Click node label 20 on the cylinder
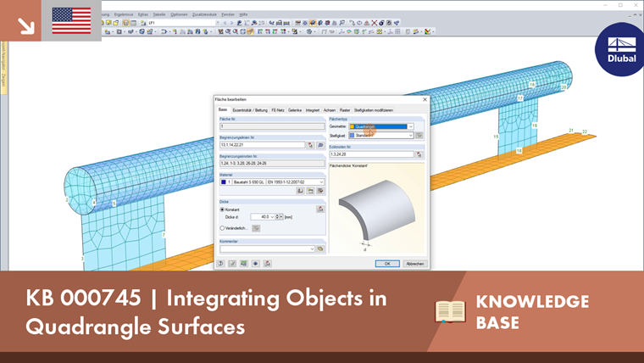 563,87
